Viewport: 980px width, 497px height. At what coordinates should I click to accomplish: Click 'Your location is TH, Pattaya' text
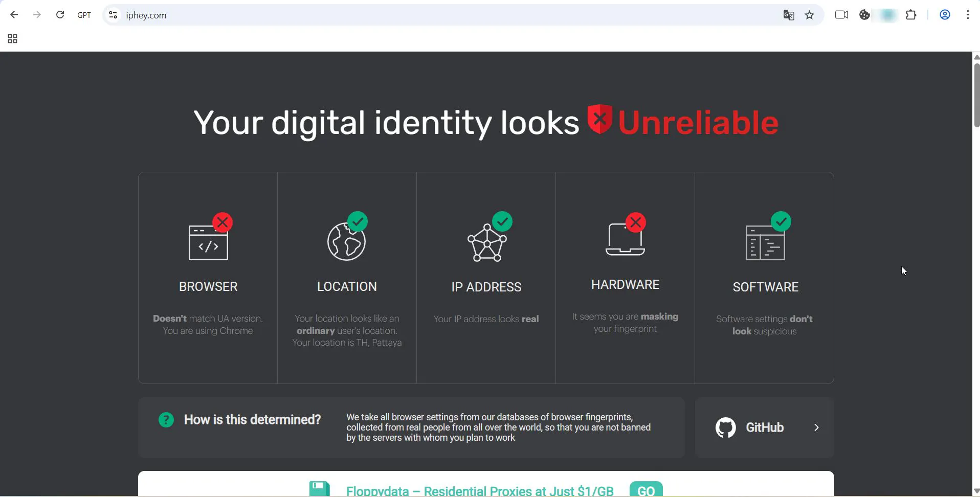coord(347,343)
